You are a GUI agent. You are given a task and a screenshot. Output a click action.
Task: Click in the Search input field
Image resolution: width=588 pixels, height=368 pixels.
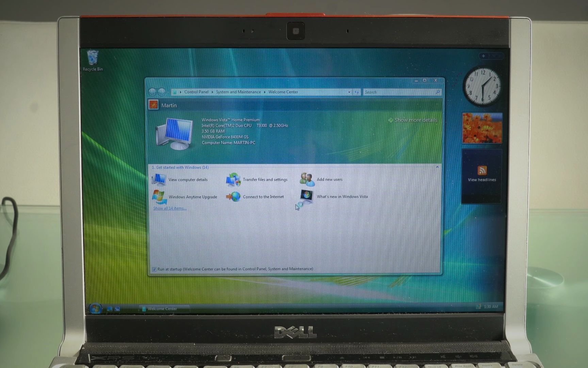(399, 92)
